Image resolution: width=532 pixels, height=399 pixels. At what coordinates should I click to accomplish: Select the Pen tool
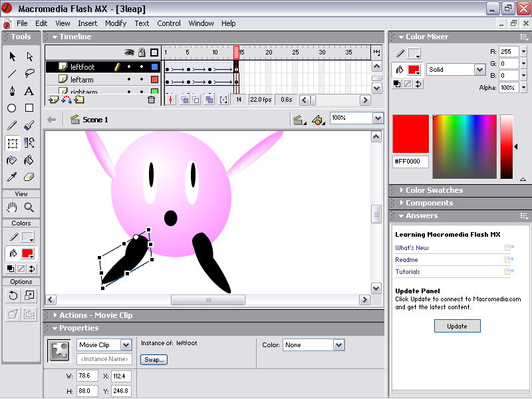tap(12, 91)
